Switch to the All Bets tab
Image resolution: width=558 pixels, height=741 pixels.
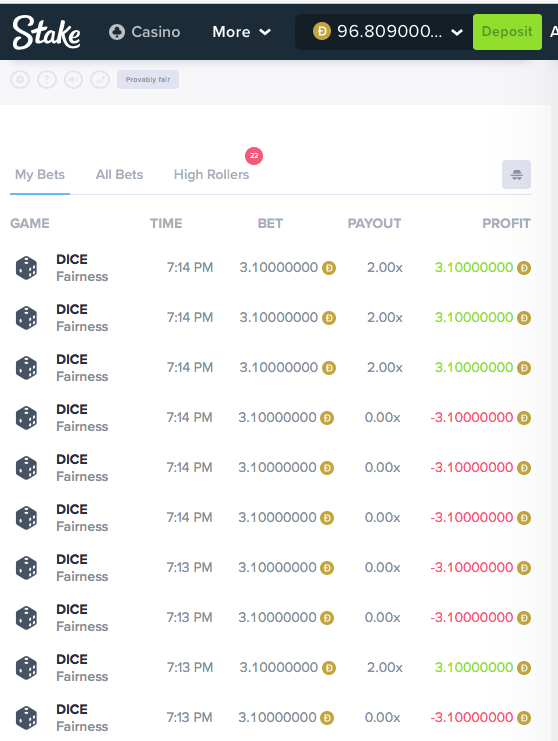coord(119,174)
